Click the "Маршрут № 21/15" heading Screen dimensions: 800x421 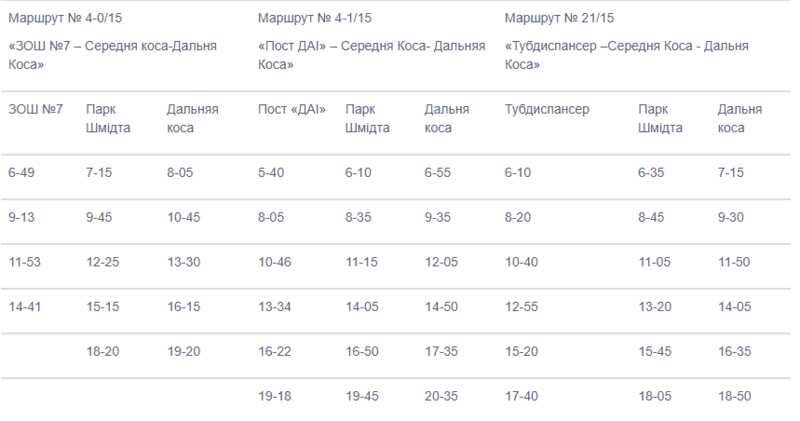coord(561,18)
